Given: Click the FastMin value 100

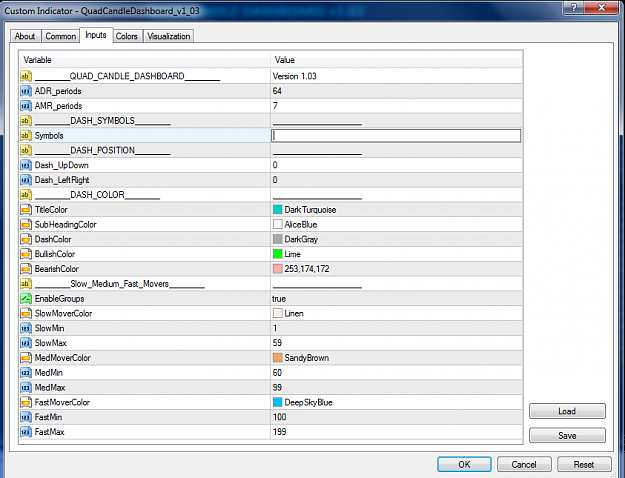Looking at the screenshot, I should [279, 417].
